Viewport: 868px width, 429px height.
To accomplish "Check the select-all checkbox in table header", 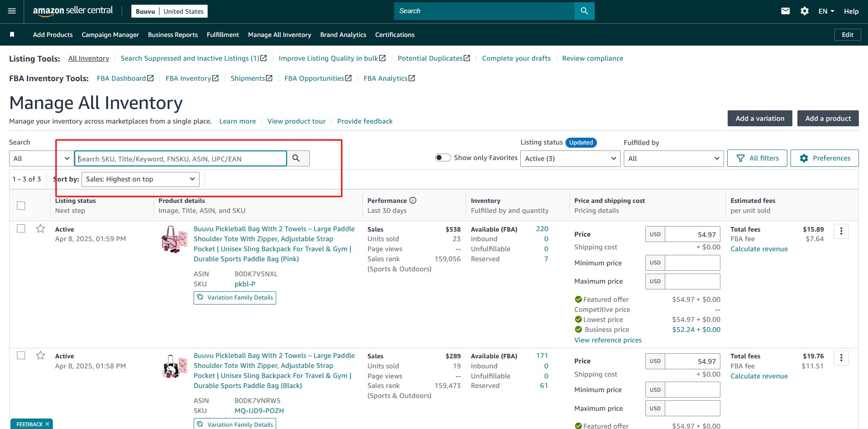I will click(21, 206).
